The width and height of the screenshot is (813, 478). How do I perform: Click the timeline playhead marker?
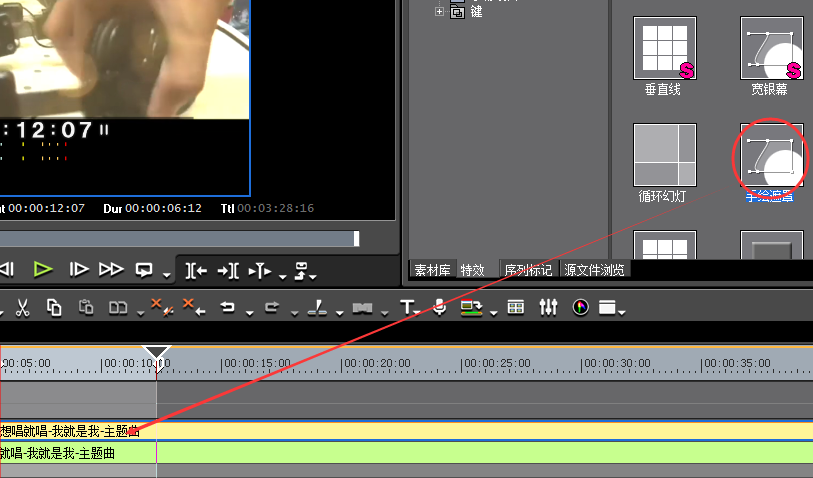[157, 353]
